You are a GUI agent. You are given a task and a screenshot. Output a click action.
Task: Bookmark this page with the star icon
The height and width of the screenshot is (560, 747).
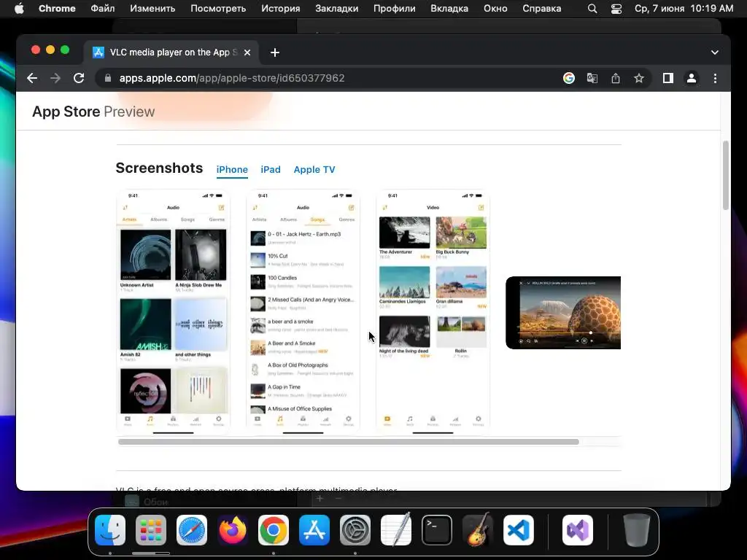coord(639,78)
